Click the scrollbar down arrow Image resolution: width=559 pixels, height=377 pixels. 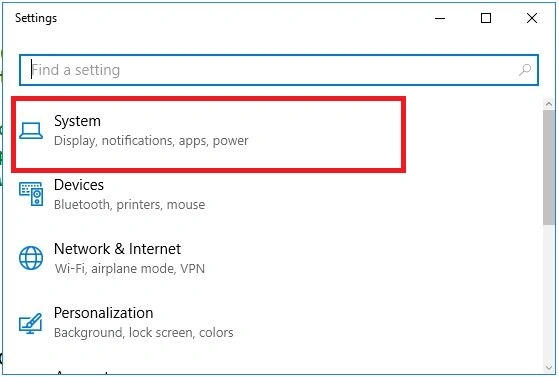point(549,368)
